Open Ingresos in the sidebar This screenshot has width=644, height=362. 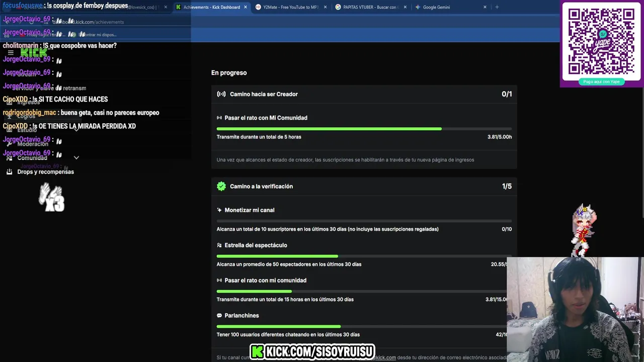click(x=29, y=102)
